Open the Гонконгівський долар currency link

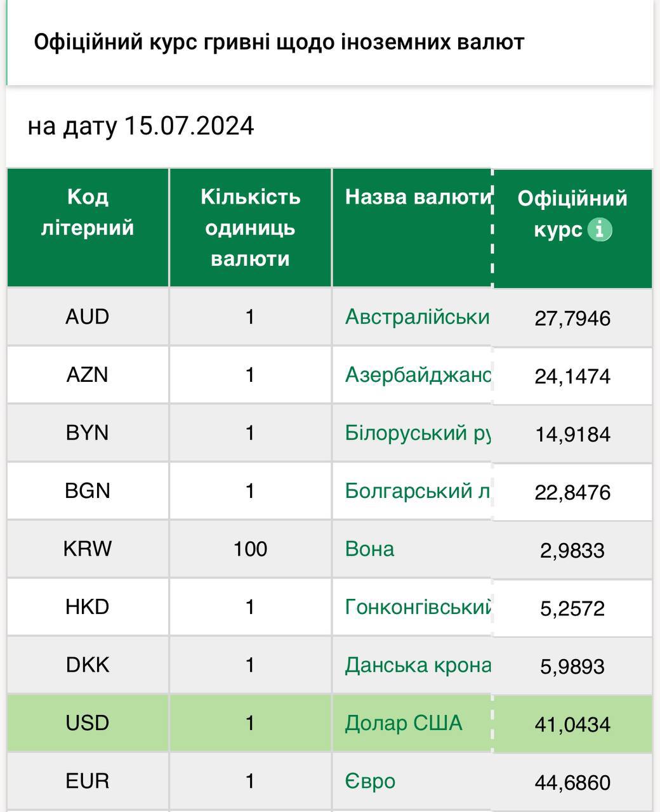(x=418, y=607)
